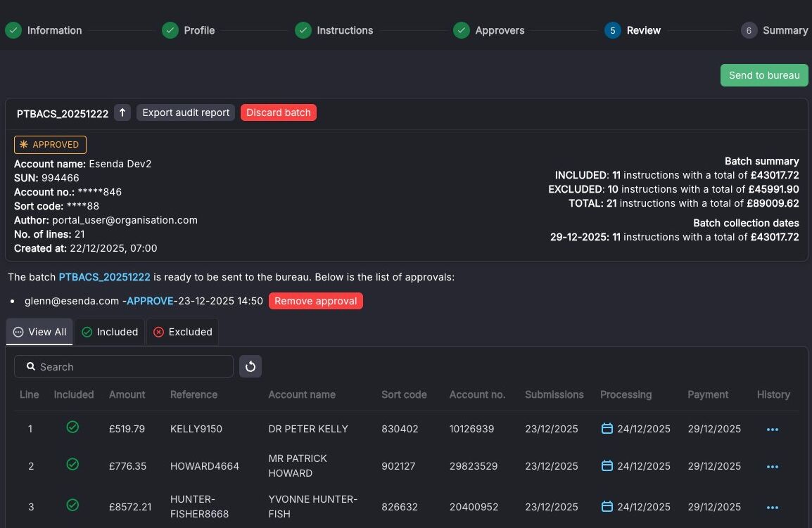Image resolution: width=812 pixels, height=528 pixels.
Task: Click the refresh icon next to Search
Action: pos(250,366)
